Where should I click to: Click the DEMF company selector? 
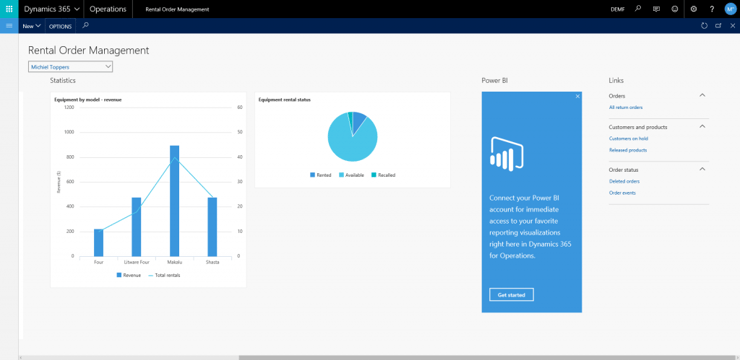pos(617,9)
